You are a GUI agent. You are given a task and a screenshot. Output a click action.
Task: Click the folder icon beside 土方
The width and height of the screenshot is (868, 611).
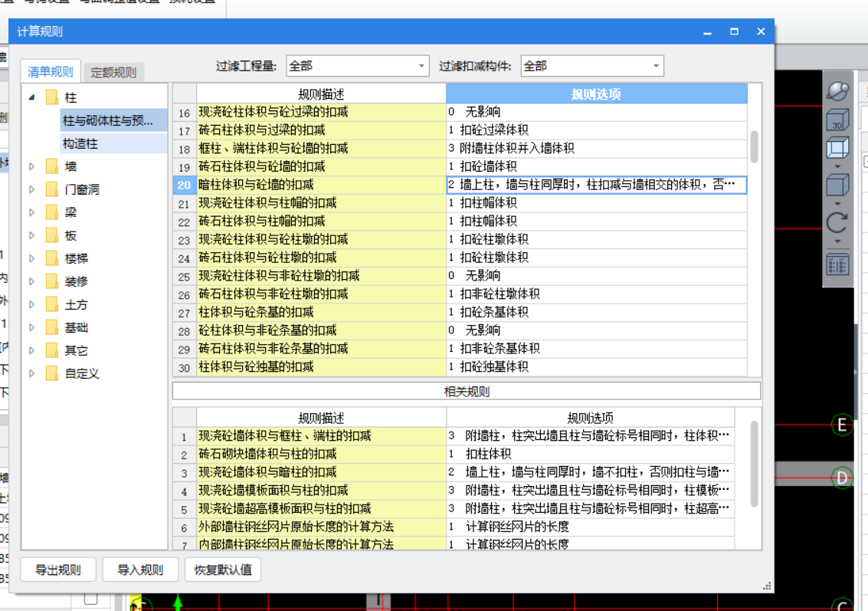51,304
